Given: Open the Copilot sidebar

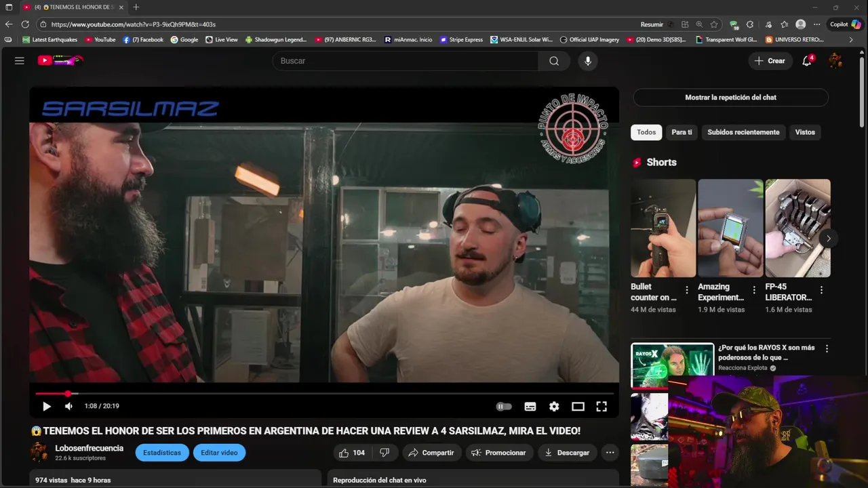Looking at the screenshot, I should tap(846, 24).
